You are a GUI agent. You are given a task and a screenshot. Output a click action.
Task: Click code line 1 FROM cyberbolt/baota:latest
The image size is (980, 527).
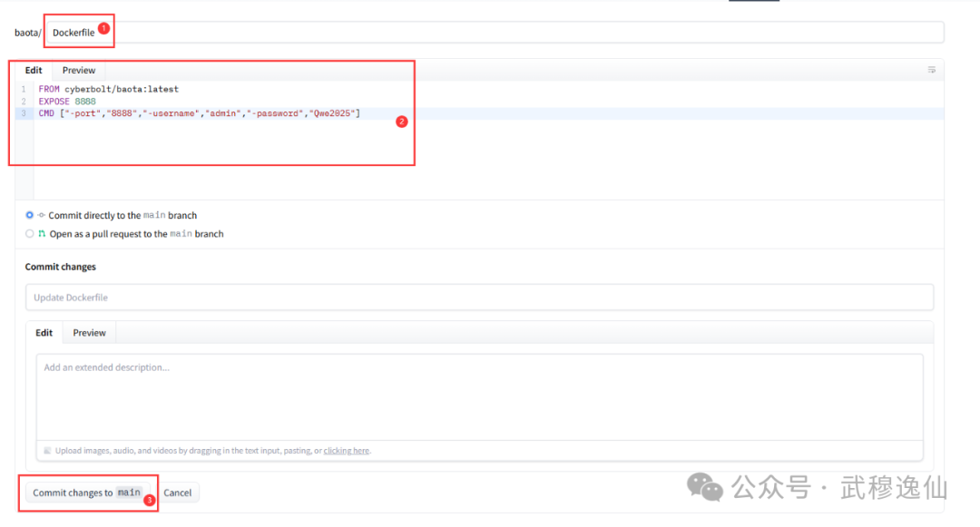click(x=109, y=89)
